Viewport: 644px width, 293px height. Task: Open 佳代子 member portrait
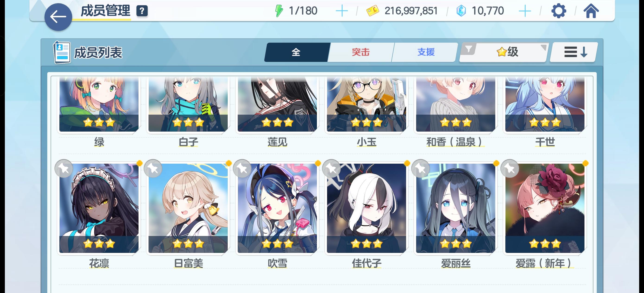(366, 208)
